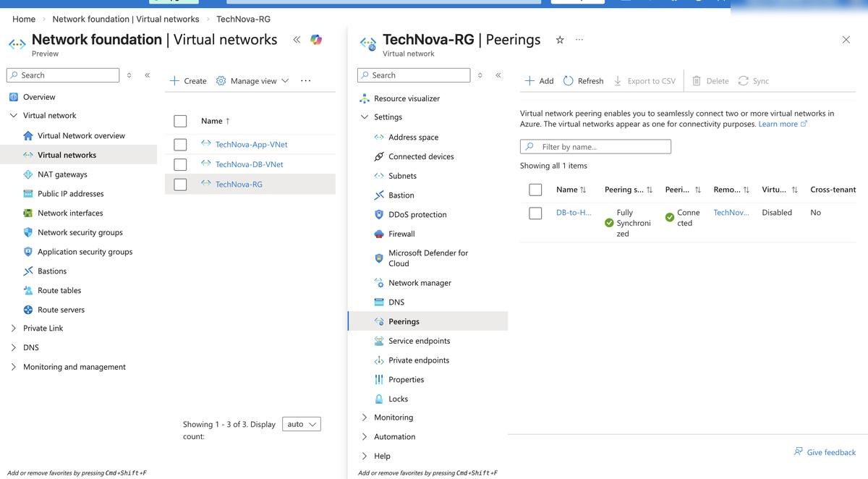Tick the TechNova-DB-VNet checkbox
This screenshot has width=868, height=479.
click(180, 164)
